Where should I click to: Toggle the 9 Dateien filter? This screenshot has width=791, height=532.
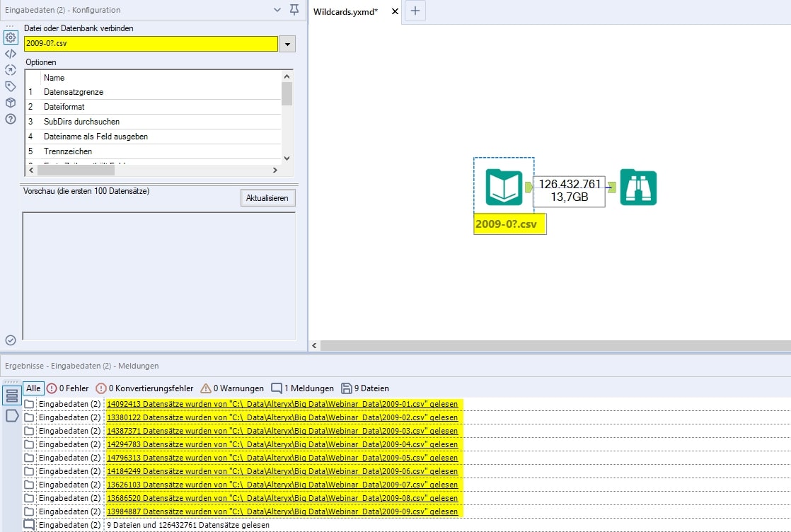[365, 388]
